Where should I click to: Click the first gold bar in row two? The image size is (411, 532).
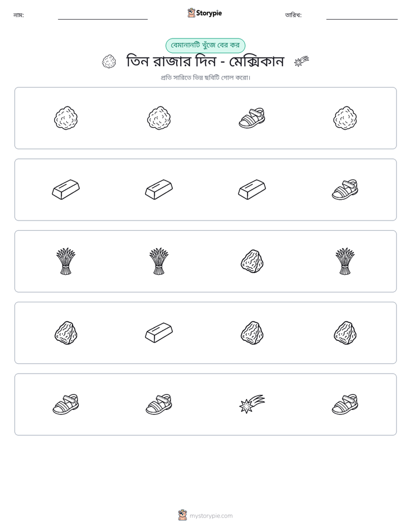pyautogui.click(x=66, y=189)
